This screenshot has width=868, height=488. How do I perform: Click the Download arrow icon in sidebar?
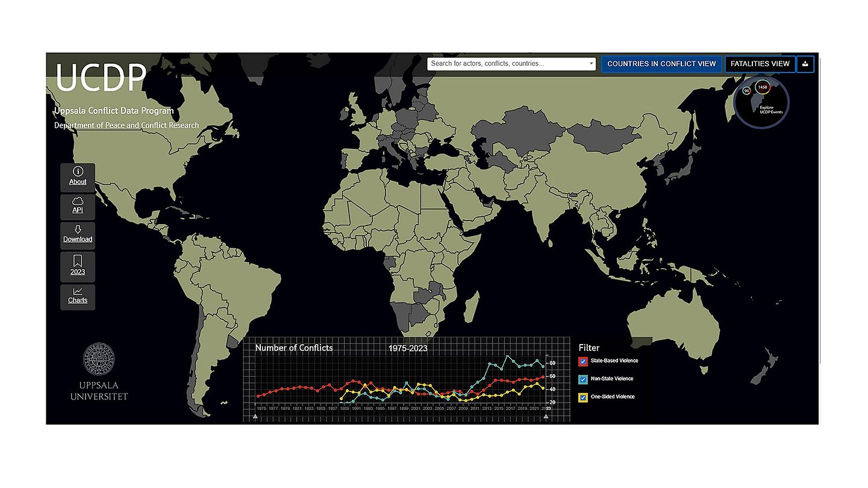(78, 230)
